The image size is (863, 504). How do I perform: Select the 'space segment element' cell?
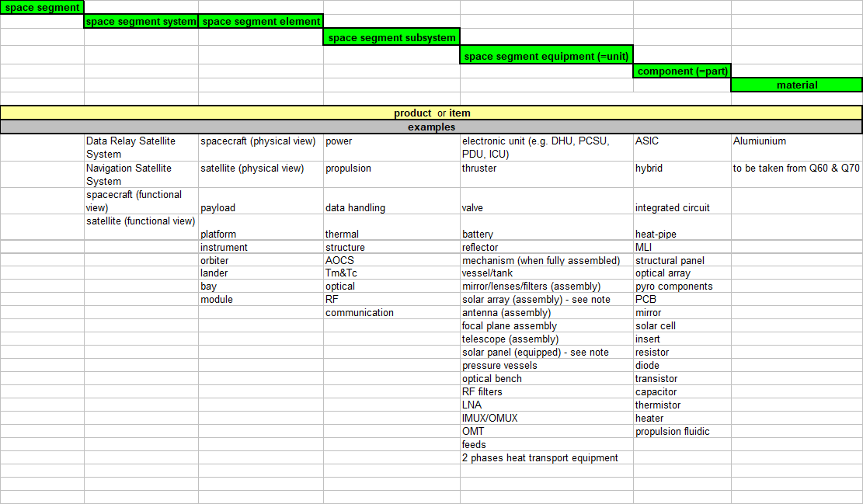tap(261, 22)
